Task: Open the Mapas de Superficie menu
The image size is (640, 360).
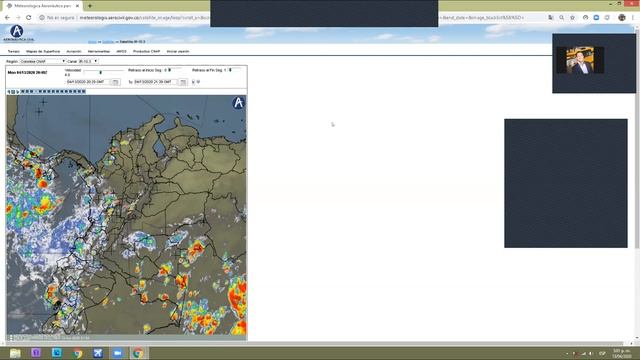Action: (43, 51)
